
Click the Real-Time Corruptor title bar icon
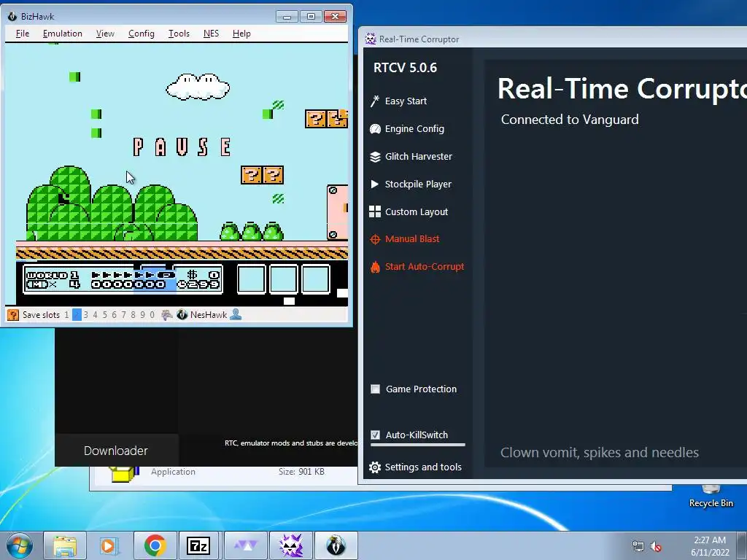click(x=370, y=39)
